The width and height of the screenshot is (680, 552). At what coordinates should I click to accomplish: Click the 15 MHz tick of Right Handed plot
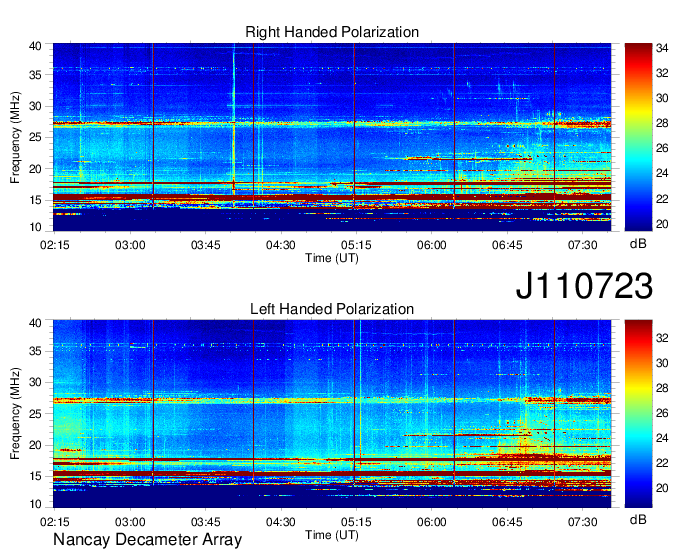35,200
